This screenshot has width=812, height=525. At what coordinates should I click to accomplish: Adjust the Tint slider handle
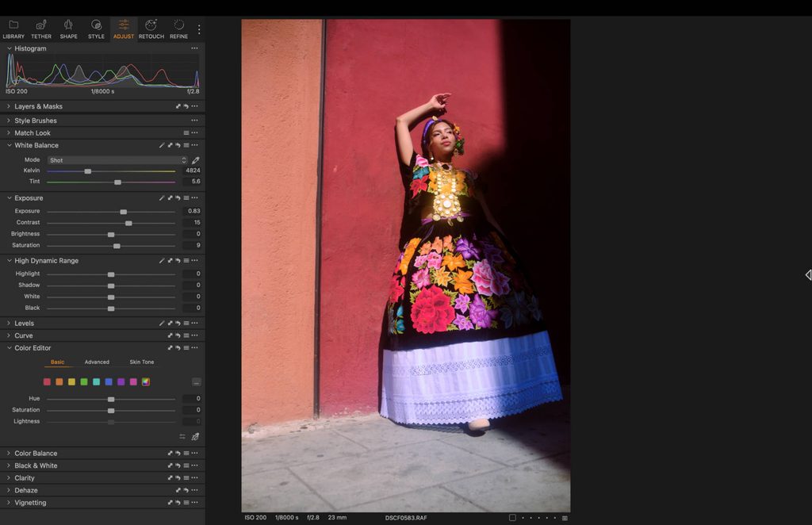point(117,182)
